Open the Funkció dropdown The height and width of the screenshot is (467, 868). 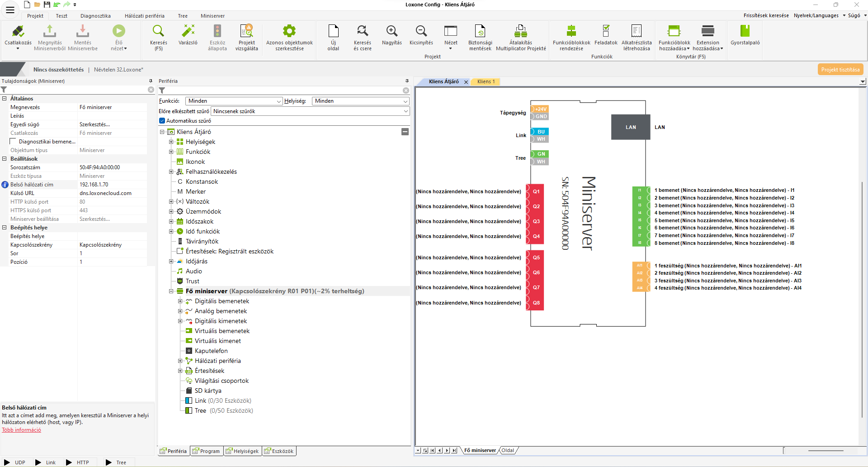point(234,101)
